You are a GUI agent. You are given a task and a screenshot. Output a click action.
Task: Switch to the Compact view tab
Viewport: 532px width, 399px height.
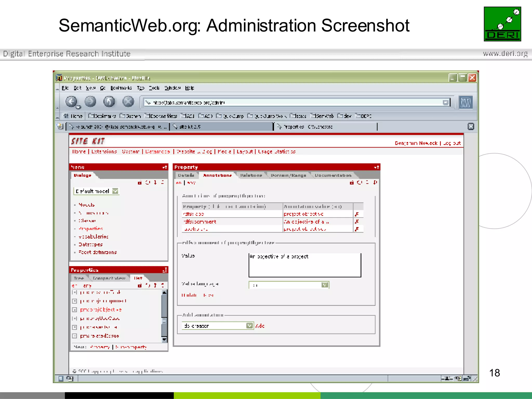click(109, 278)
